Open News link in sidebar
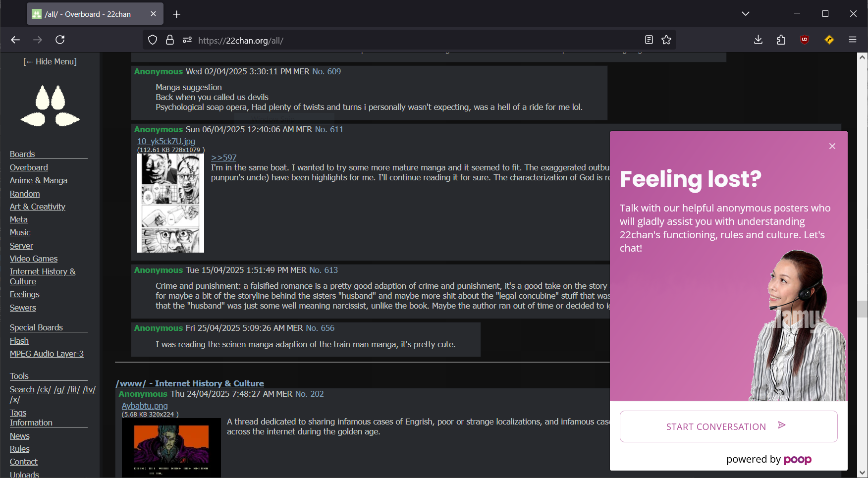The image size is (868, 478). [x=20, y=436]
